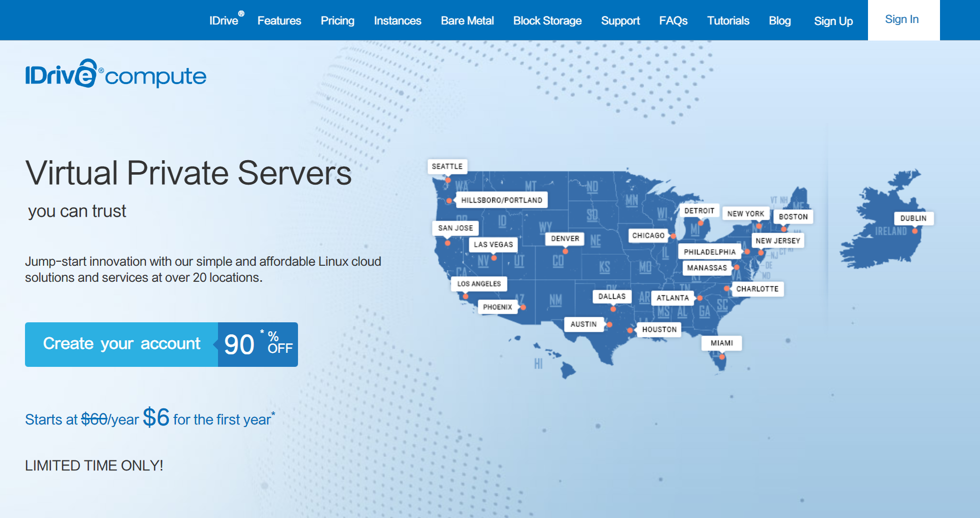980x518 pixels.
Task: Select the Las Vegas map label
Action: click(493, 244)
